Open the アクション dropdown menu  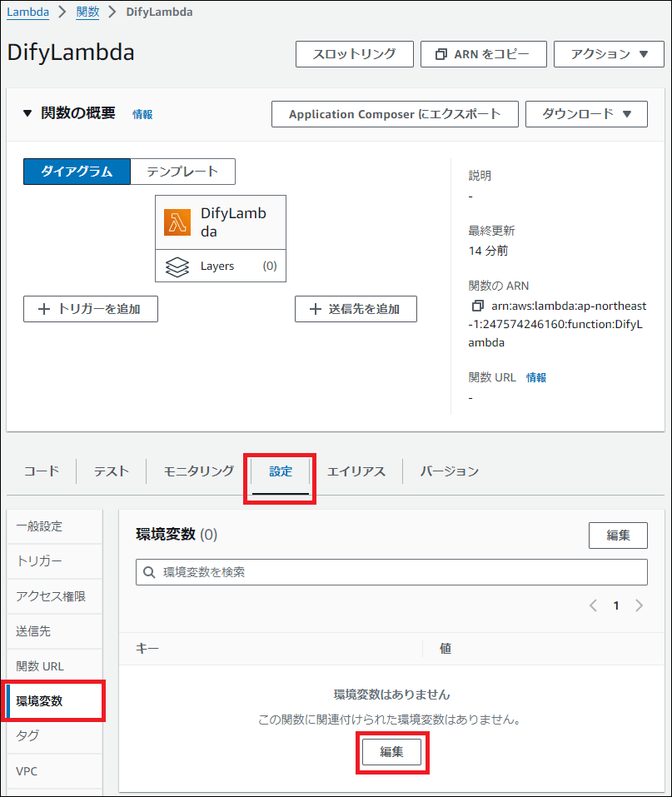tap(609, 54)
